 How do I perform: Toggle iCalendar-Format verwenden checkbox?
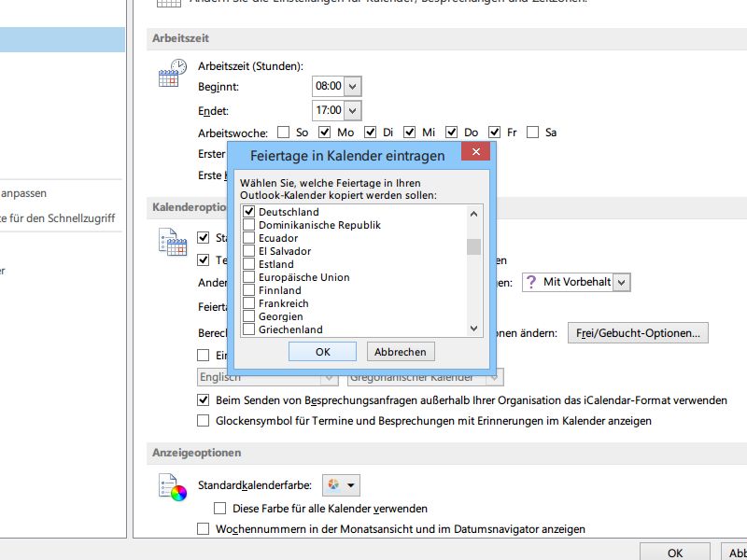click(x=204, y=400)
